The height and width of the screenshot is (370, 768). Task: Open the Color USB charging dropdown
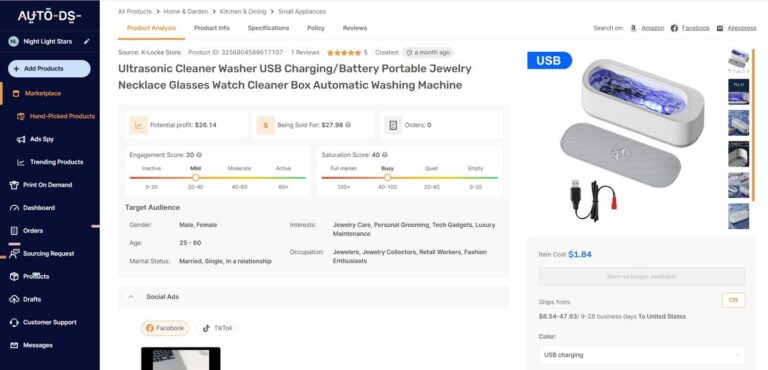click(642, 355)
